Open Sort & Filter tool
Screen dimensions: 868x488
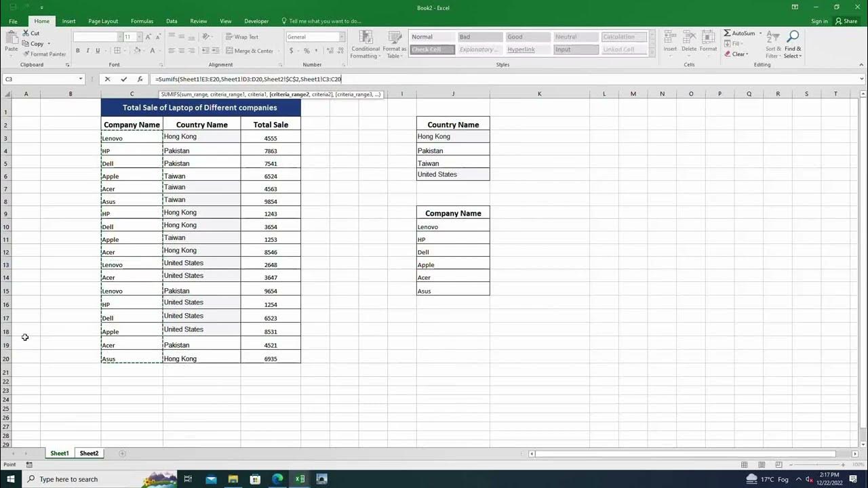773,43
